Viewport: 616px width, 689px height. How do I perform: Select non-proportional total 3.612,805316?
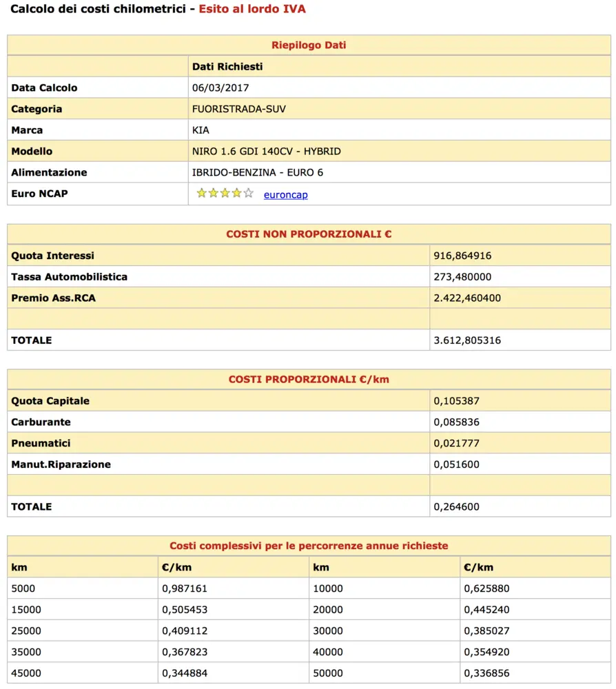[x=467, y=340]
